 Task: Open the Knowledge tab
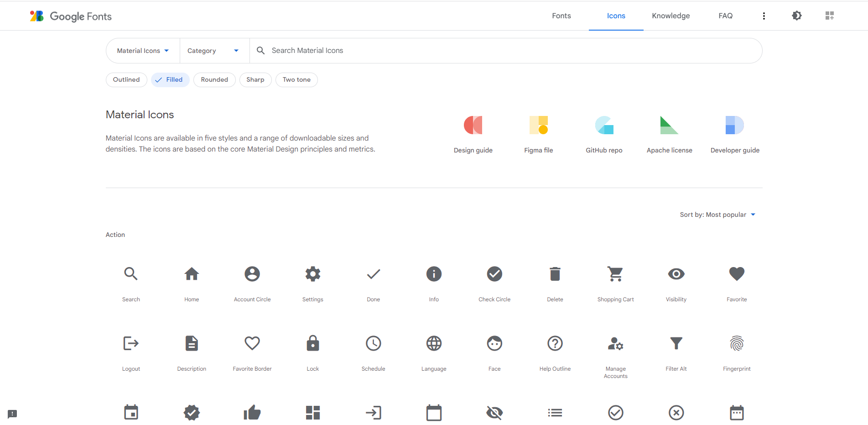[x=671, y=16]
